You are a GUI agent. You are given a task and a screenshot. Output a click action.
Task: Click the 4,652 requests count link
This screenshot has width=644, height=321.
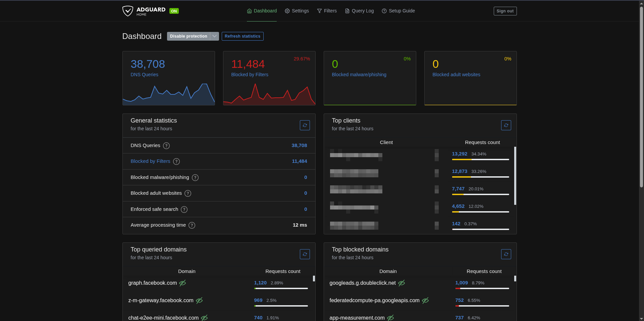point(458,206)
